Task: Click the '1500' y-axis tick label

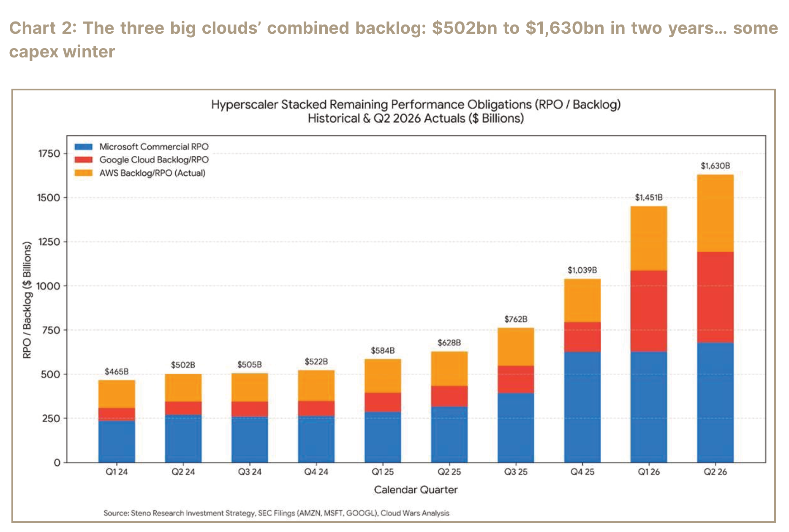Action: coord(49,198)
